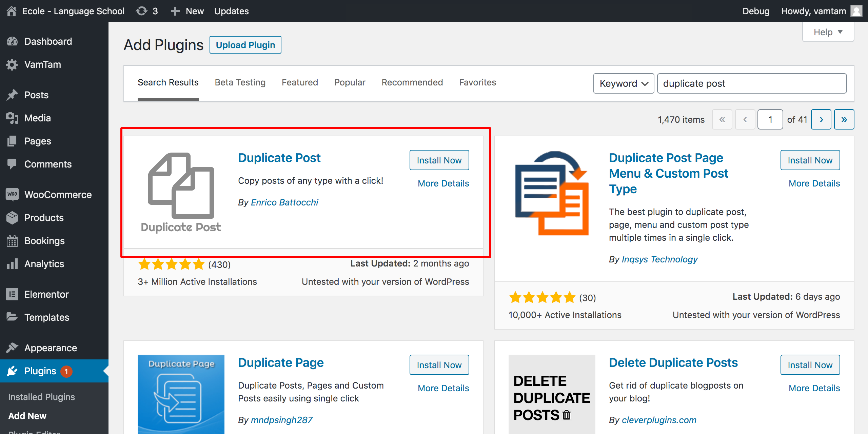Click the Dashboard gauge icon in sidebar
The width and height of the screenshot is (868, 434).
pyautogui.click(x=12, y=41)
